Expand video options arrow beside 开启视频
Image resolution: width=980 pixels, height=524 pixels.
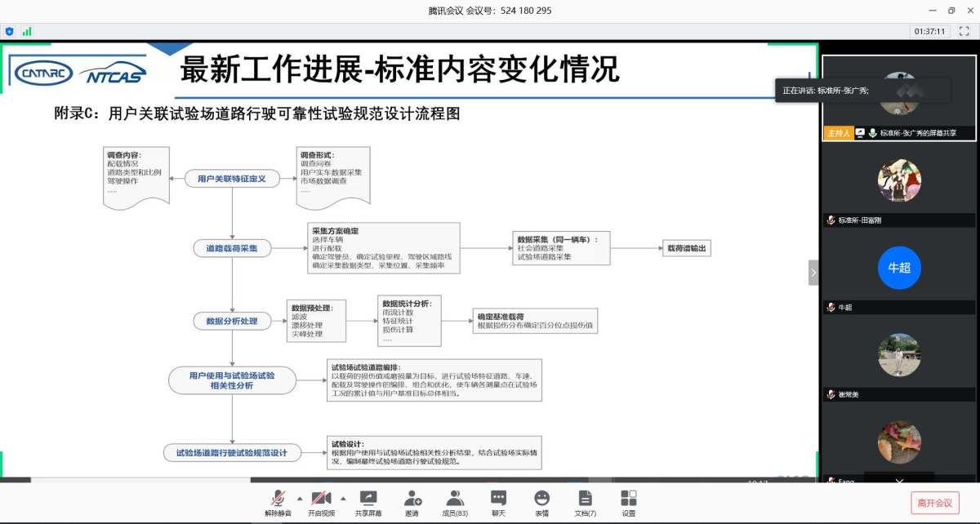click(343, 498)
